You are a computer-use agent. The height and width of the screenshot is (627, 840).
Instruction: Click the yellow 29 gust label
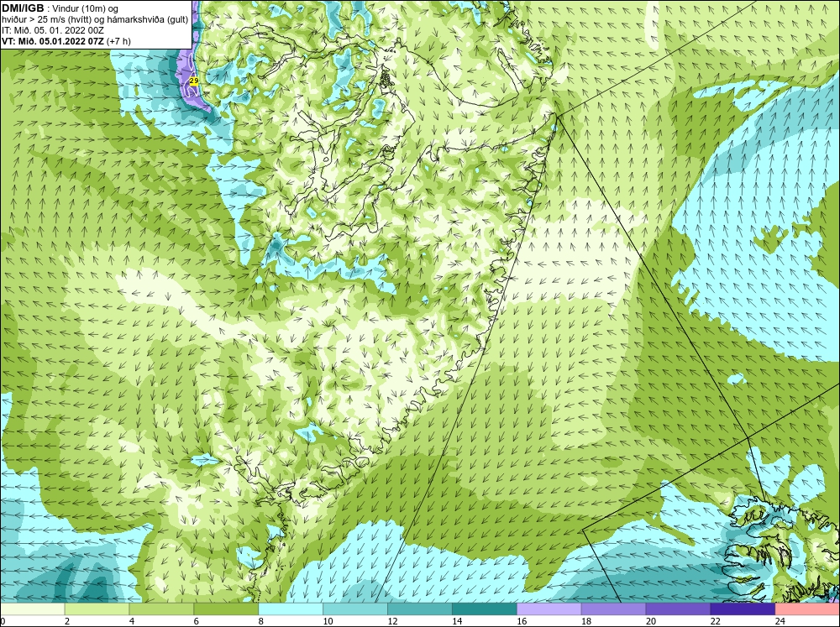pyautogui.click(x=194, y=81)
